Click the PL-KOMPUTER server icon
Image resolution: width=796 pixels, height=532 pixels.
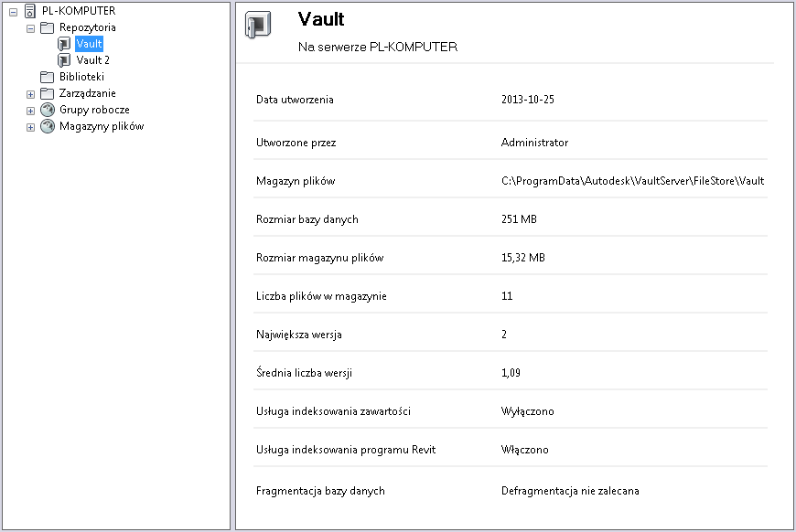pos(30,11)
